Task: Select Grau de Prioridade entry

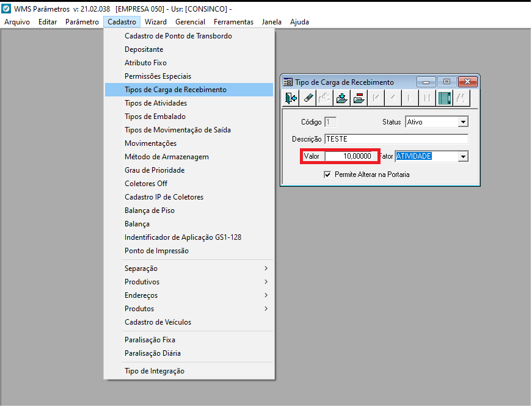Action: [x=189, y=170]
